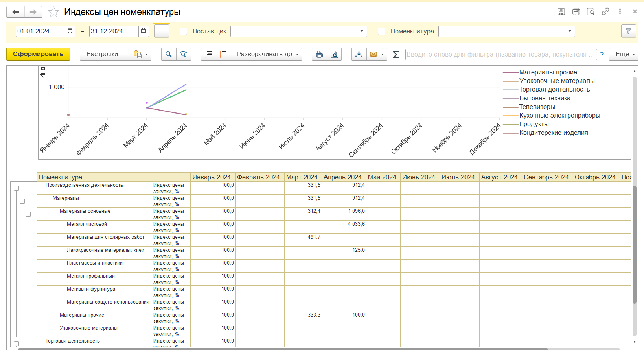Image resolution: width=644 pixels, height=350 pixels.
Task: Open the send by email dropdown menu
Action: (382, 54)
